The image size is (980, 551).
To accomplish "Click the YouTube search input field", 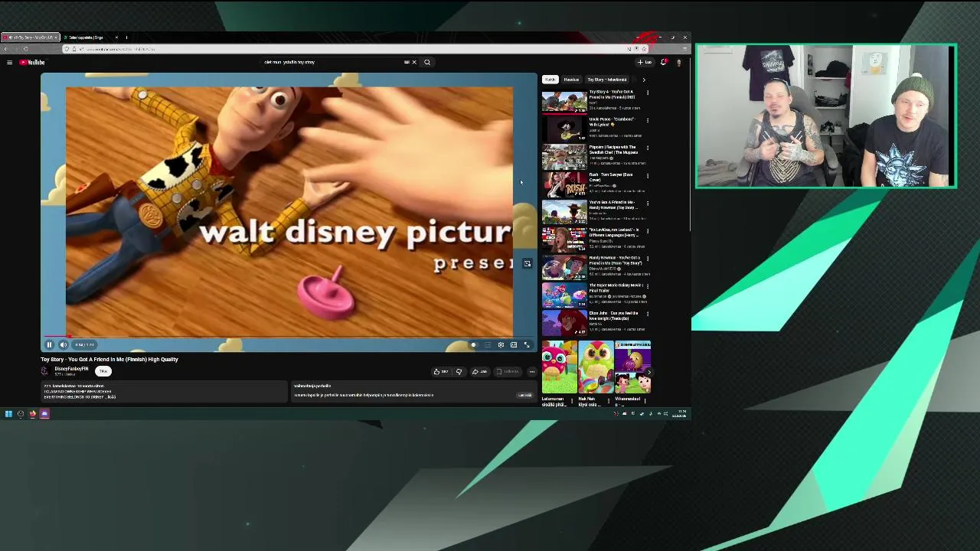I will pos(333,62).
